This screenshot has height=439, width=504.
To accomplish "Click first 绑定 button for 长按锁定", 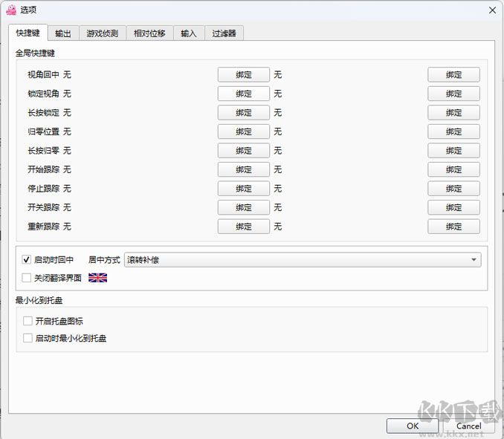I will (244, 112).
